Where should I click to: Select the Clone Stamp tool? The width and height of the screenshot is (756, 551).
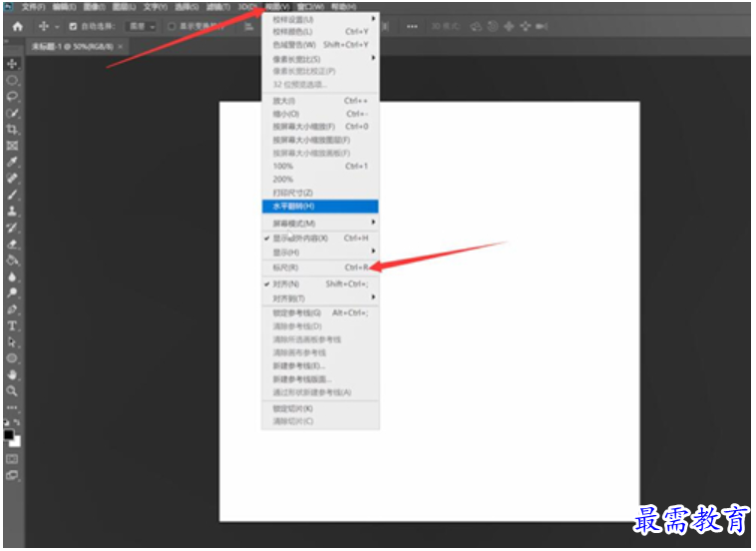point(12,211)
